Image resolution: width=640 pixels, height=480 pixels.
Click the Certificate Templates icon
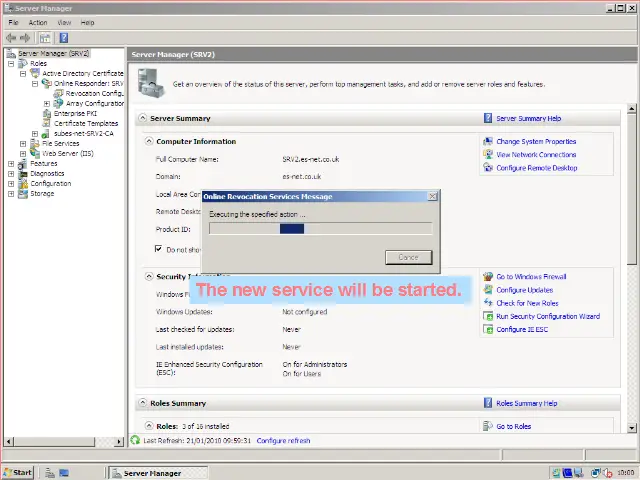[x=47, y=123]
